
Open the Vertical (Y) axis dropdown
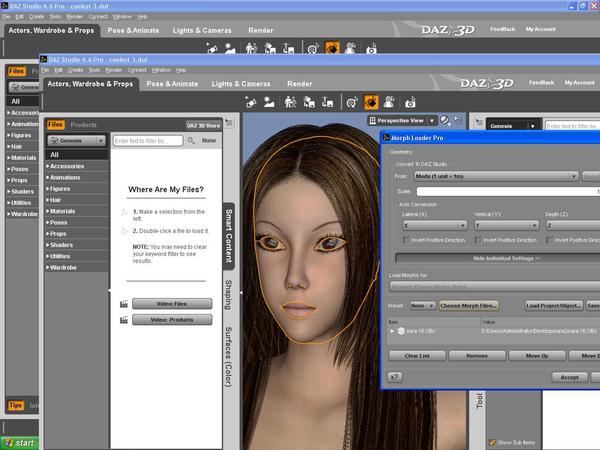pyautogui.click(x=507, y=225)
